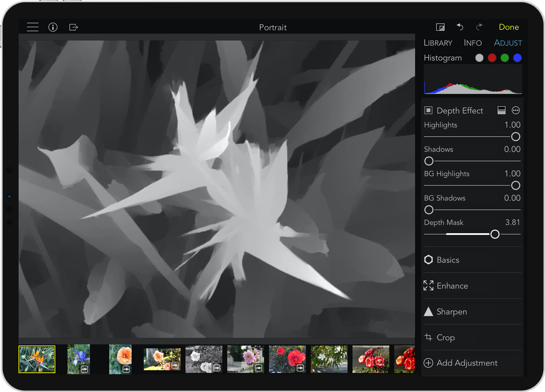Image resolution: width=545 pixels, height=392 pixels.
Task: Open the hamburger menu icon
Action: coord(32,27)
